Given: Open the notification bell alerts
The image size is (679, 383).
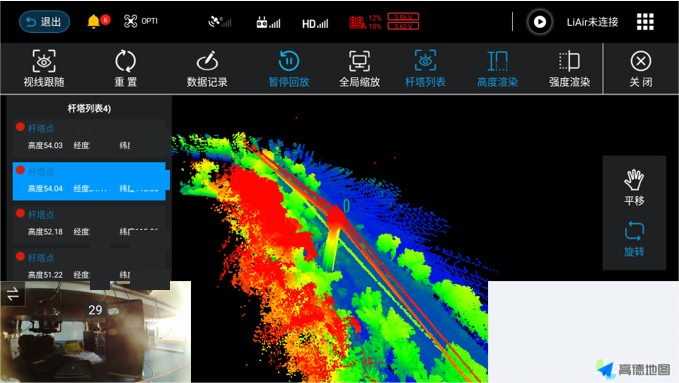Looking at the screenshot, I should [x=94, y=21].
